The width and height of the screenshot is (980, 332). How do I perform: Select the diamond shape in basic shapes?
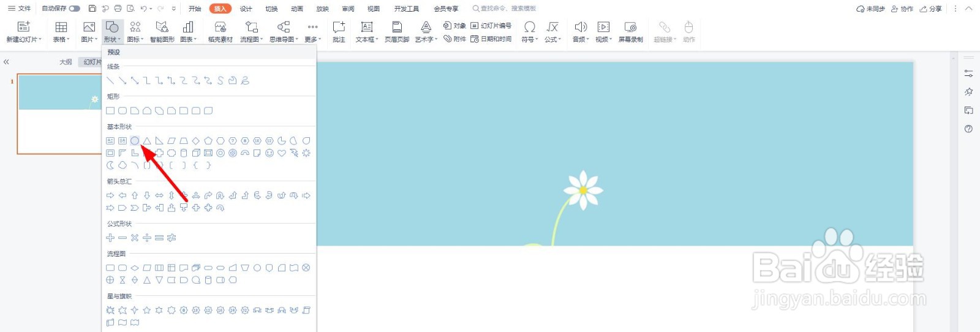click(x=196, y=141)
